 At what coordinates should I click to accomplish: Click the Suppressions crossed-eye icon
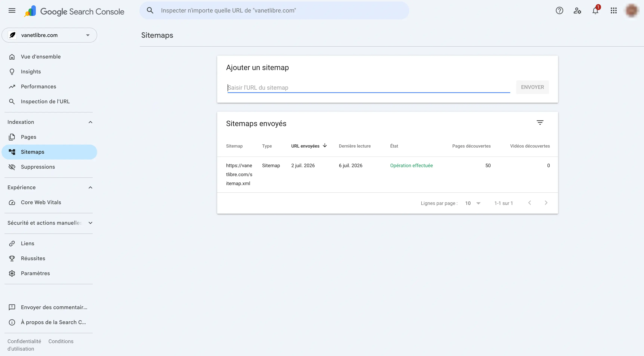[x=12, y=167]
